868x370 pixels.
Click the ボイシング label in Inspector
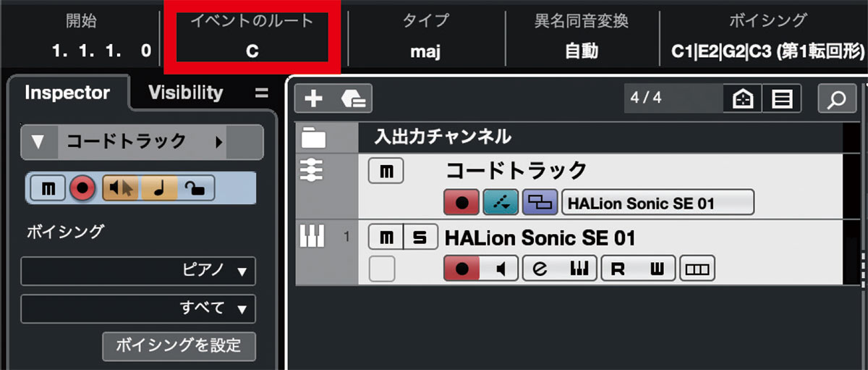tap(65, 232)
